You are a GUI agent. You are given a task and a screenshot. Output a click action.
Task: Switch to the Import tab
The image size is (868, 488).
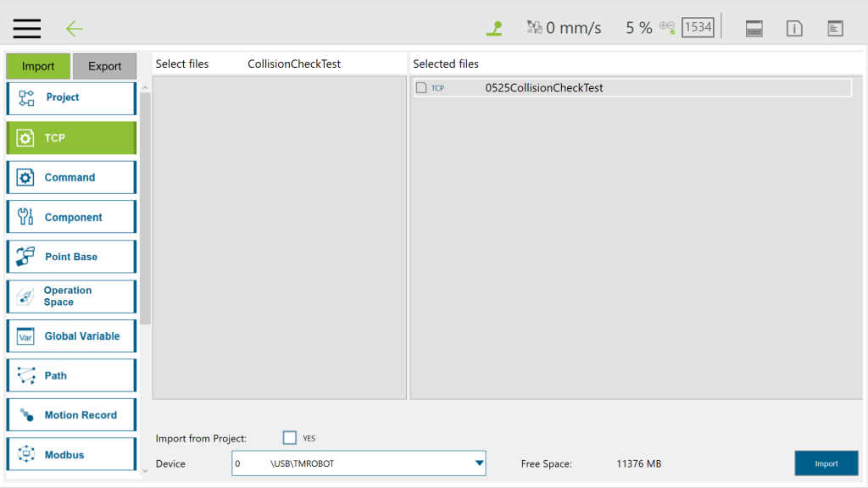click(38, 66)
